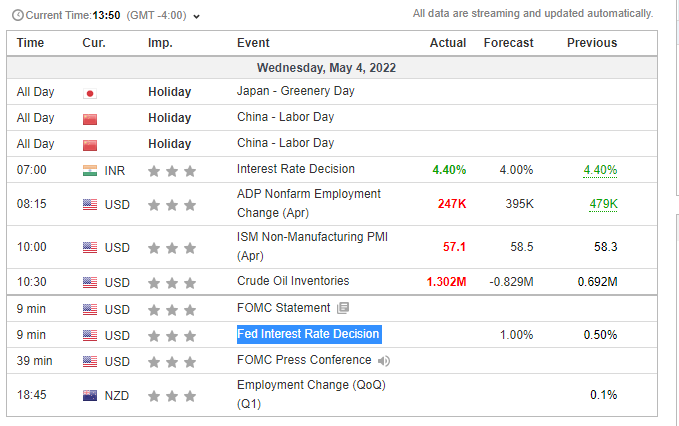Click the Previous column header
The image size is (679, 426).
pyautogui.click(x=592, y=43)
